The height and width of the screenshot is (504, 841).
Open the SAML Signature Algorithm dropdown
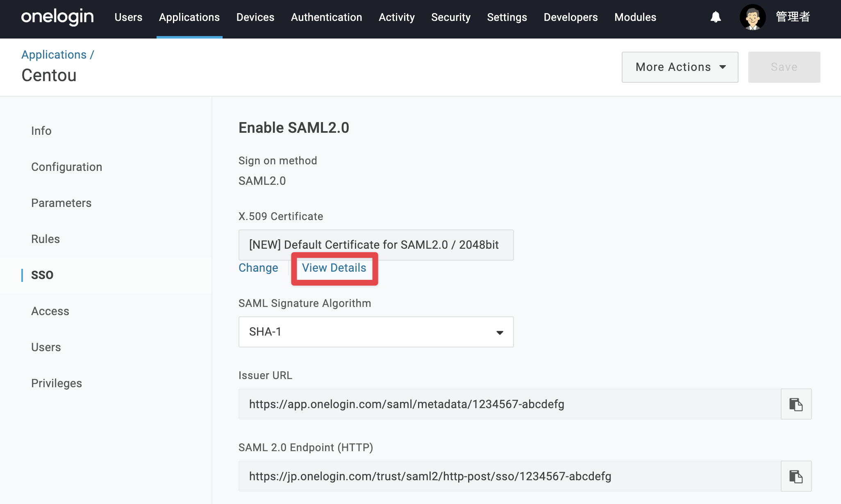(376, 332)
